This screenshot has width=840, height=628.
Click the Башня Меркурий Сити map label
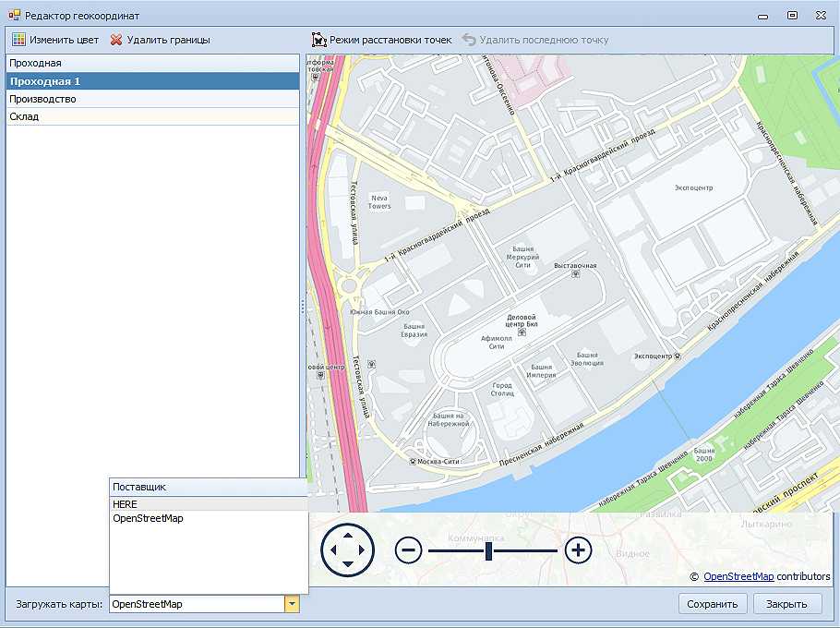click(522, 257)
